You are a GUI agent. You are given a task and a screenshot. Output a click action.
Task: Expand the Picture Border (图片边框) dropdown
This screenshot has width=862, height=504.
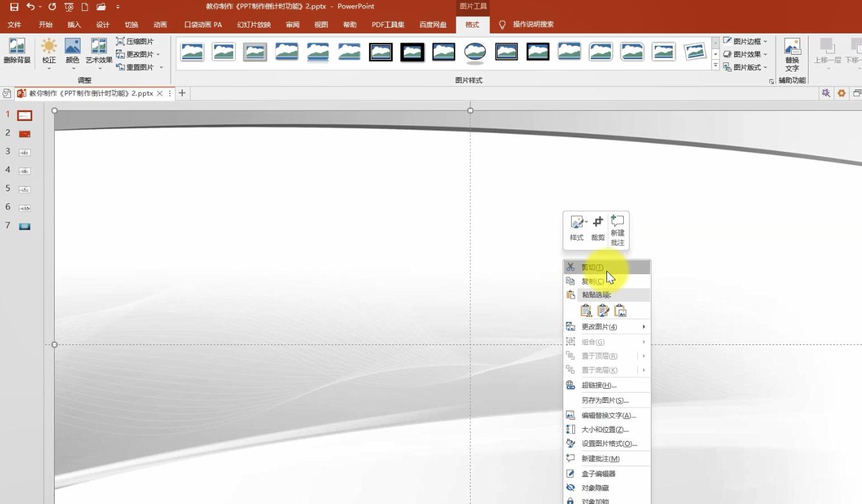pos(745,41)
